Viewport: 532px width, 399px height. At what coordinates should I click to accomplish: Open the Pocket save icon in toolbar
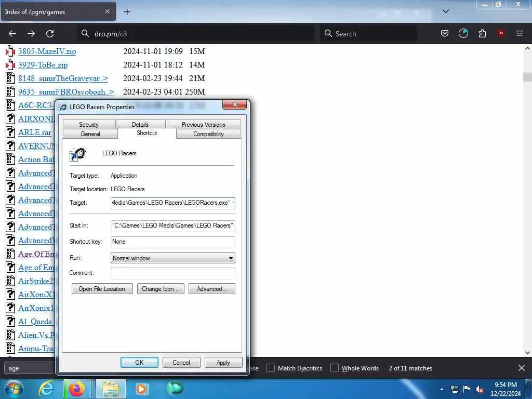[445, 33]
